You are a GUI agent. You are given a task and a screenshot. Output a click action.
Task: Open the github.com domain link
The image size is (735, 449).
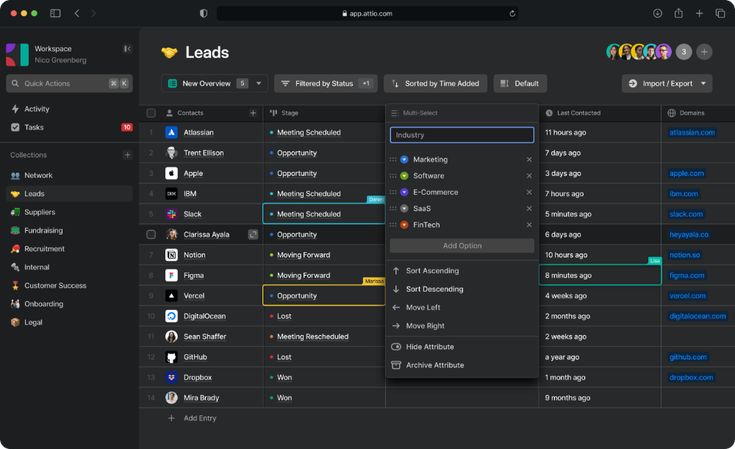pos(688,357)
